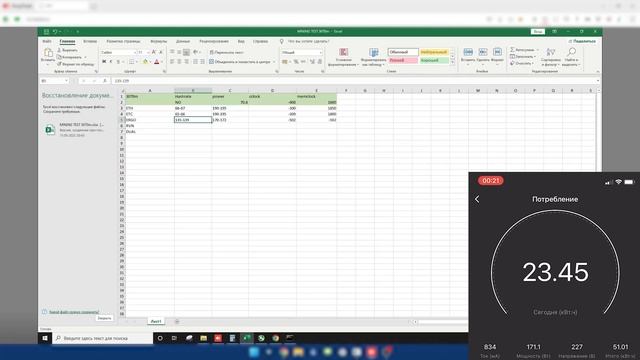Switch to the Разметка страницы tab
This screenshot has height=360, width=640.
click(x=123, y=41)
